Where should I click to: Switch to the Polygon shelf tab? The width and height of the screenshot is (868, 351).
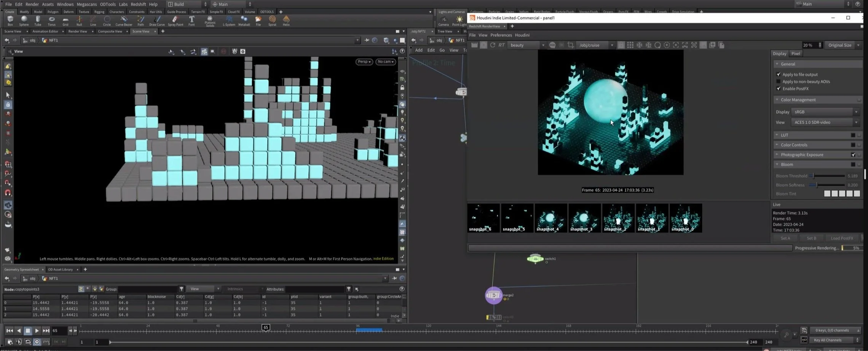point(53,12)
